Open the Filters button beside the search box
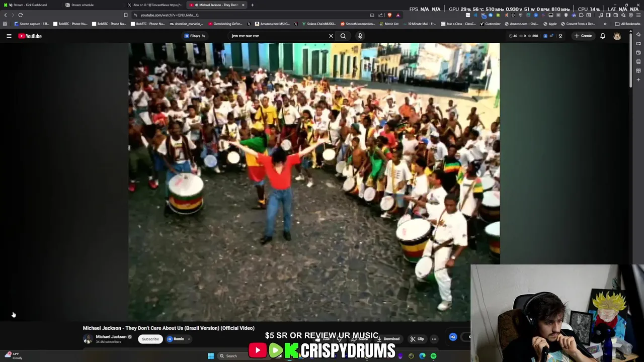Viewport: 644px width, 362px height. (x=195, y=36)
